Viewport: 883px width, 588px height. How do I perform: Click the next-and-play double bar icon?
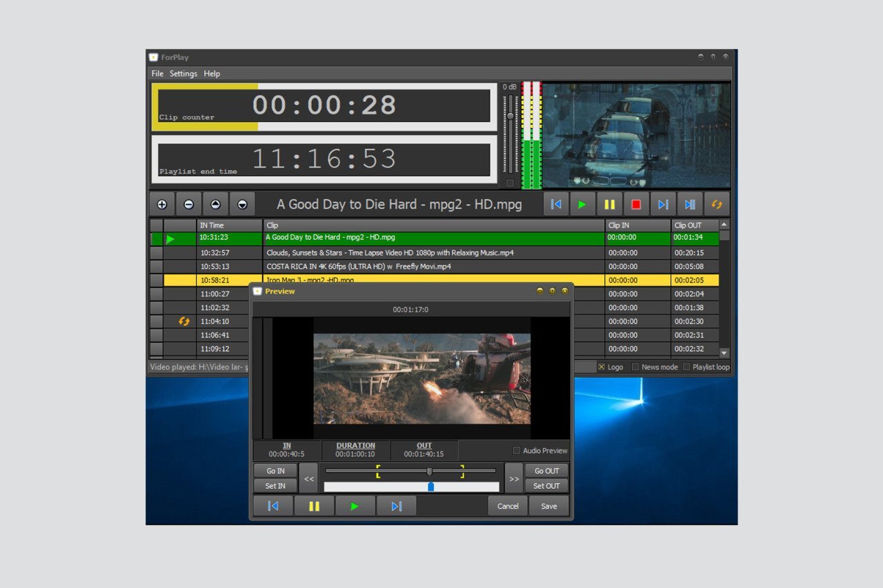tap(690, 205)
